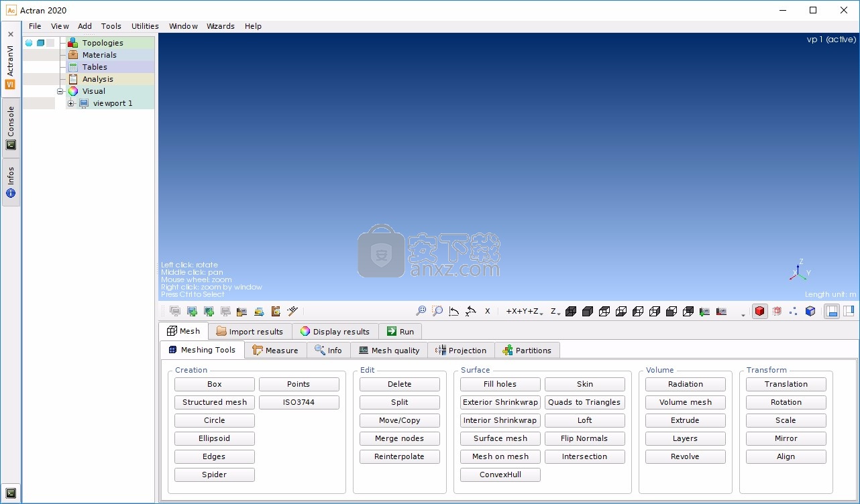Click the Flip Normals button
This screenshot has width=860, height=504.
[x=585, y=438]
